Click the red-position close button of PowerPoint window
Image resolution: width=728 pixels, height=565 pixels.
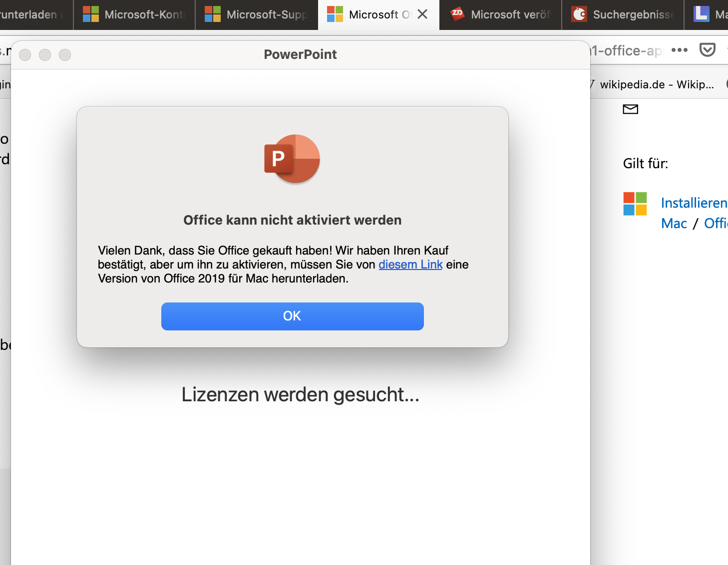pos(25,55)
